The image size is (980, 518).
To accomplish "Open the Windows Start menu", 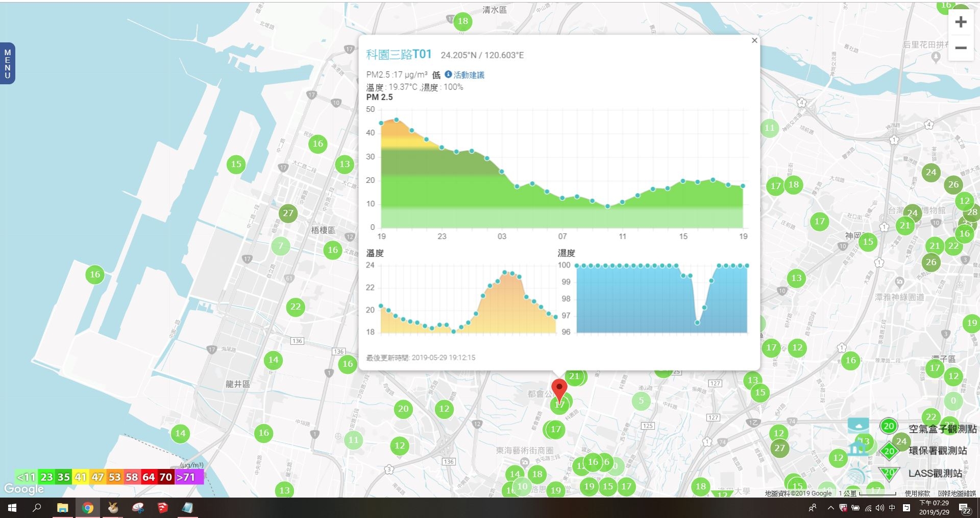I will point(12,508).
